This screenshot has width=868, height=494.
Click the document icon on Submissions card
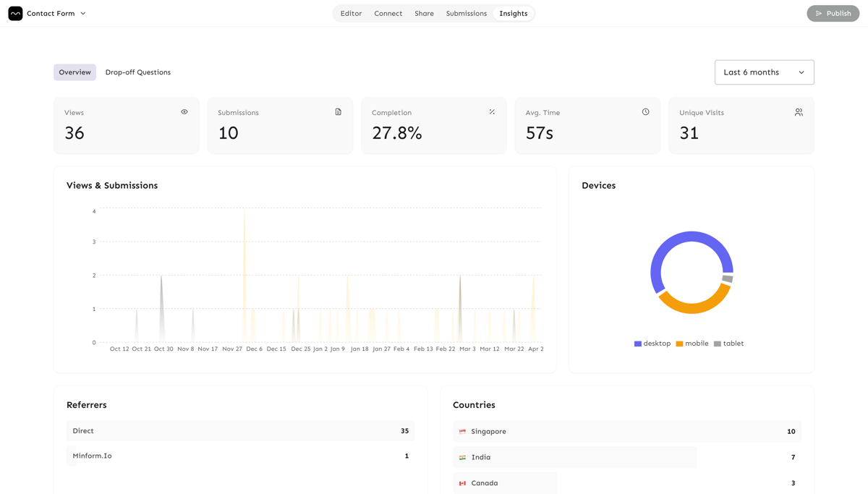pyautogui.click(x=338, y=112)
